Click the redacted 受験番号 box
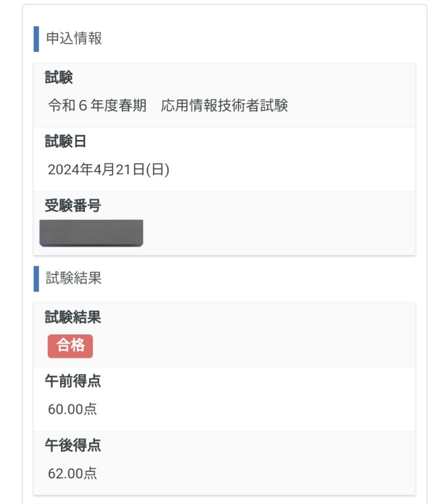Screen dimensions: 448x504 coord(91,233)
